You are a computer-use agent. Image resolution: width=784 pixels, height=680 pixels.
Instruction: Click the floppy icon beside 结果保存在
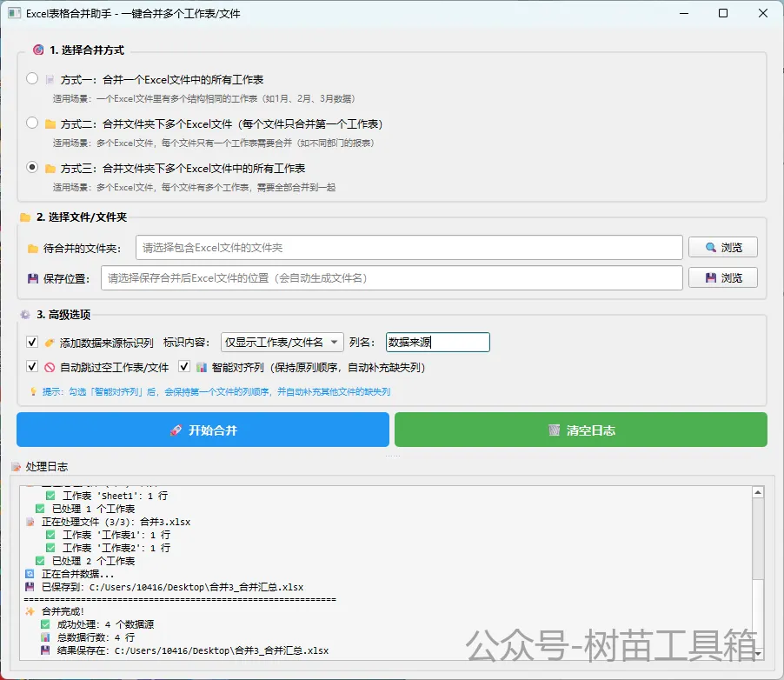(45, 650)
